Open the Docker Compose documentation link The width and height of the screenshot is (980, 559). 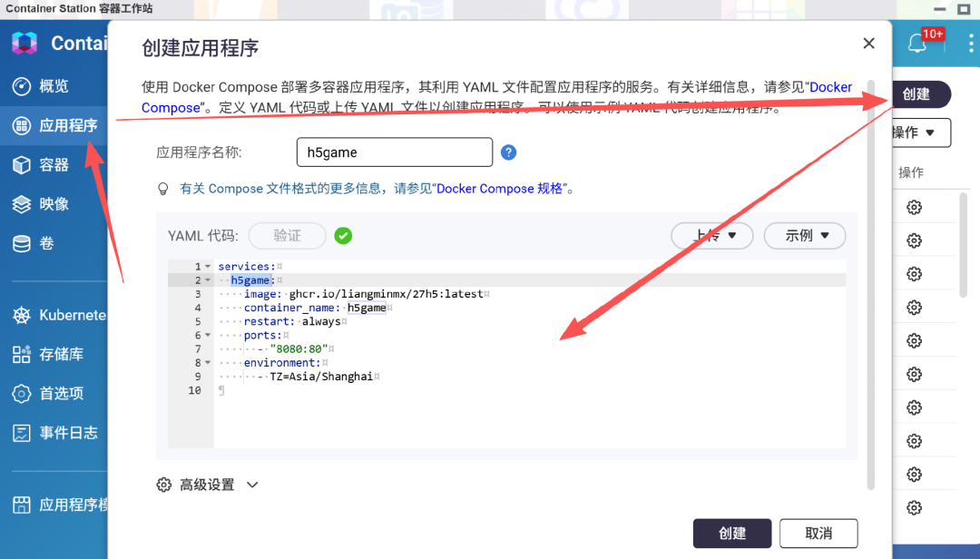pos(830,87)
